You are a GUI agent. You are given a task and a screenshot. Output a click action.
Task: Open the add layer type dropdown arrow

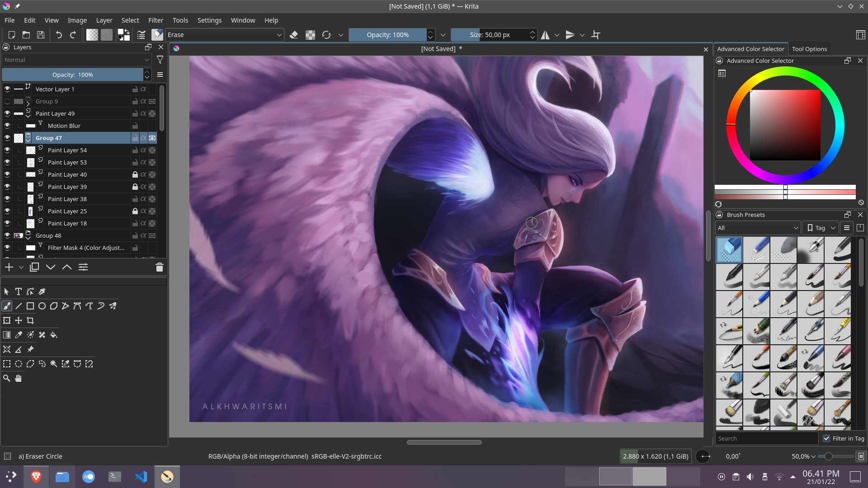tap(21, 267)
